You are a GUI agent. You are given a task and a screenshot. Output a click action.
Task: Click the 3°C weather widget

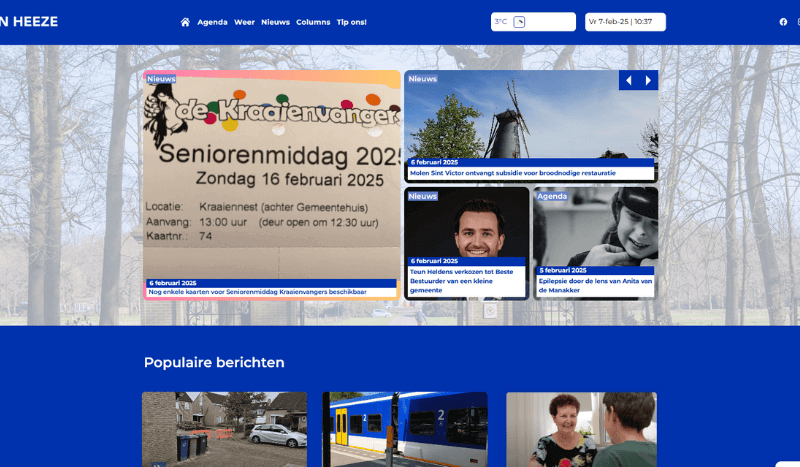pos(533,22)
